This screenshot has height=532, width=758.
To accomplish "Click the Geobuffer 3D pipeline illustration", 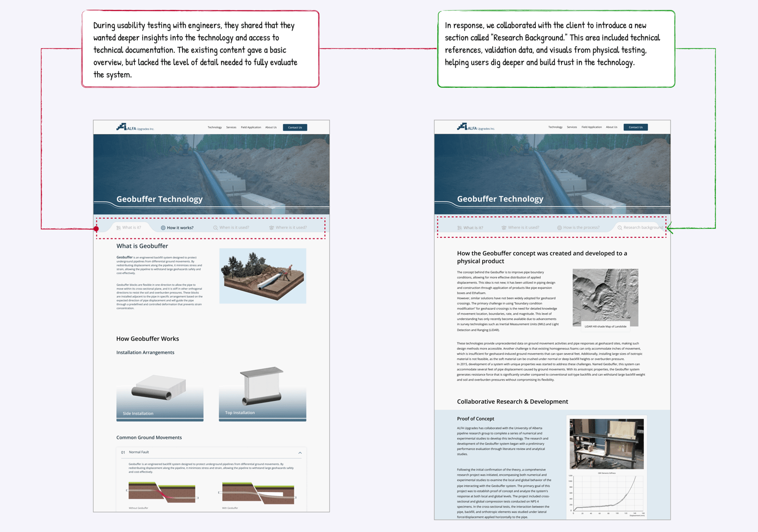I will click(x=263, y=276).
